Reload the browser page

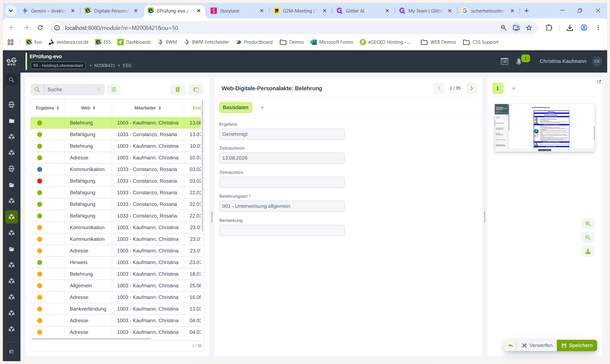(40, 28)
